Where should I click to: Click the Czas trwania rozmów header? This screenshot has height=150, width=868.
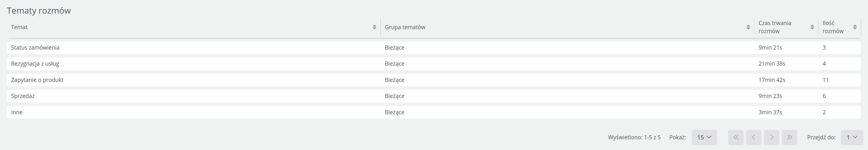[x=775, y=27]
